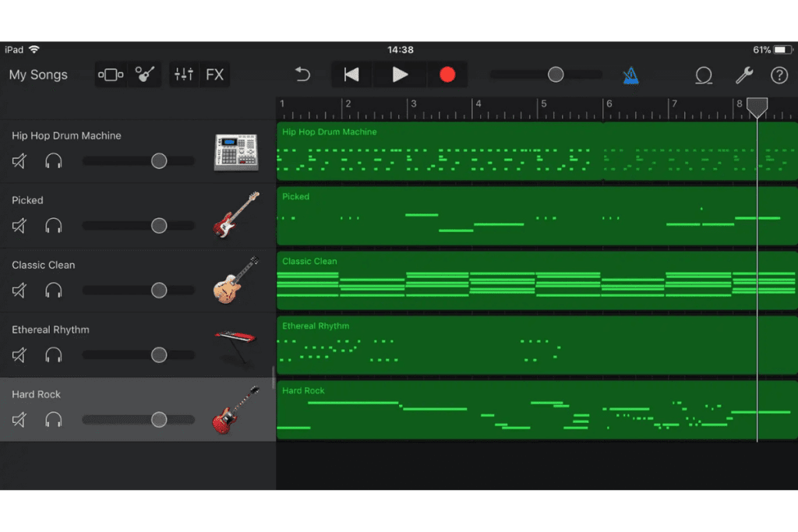Select the Ethereal Rhythm track name
This screenshot has height=532, width=798.
[x=51, y=329]
